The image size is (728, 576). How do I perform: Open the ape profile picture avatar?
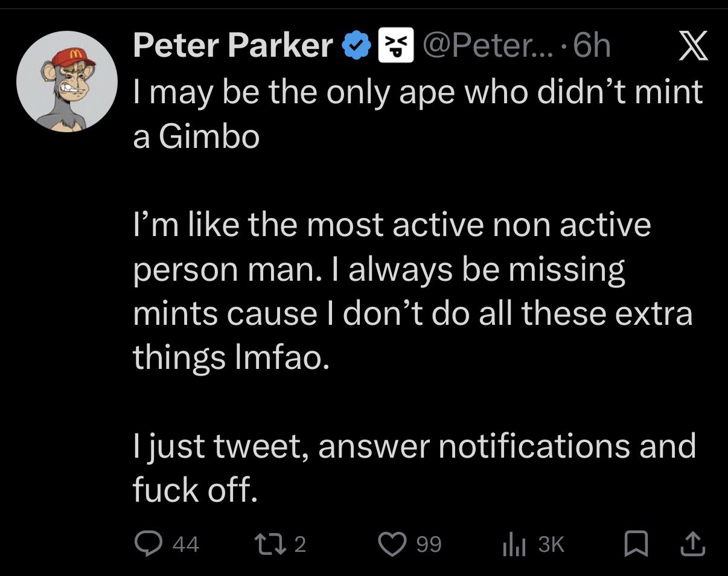pos(66,82)
